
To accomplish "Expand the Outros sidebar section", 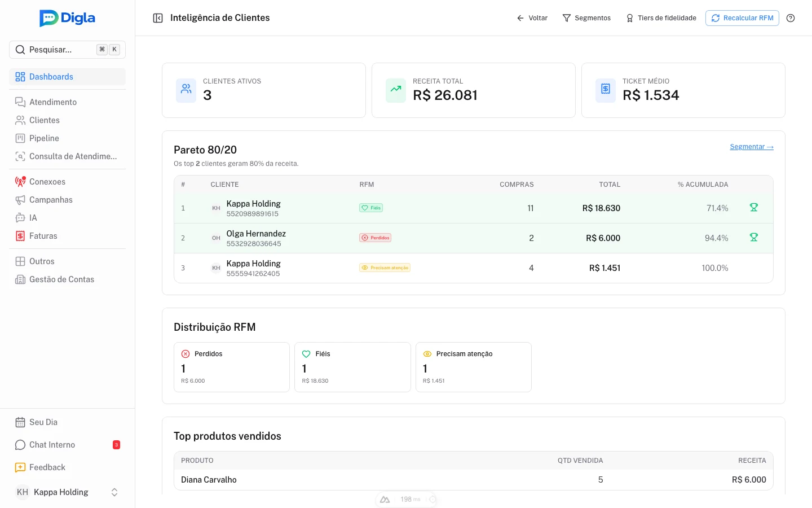I will pos(67,261).
